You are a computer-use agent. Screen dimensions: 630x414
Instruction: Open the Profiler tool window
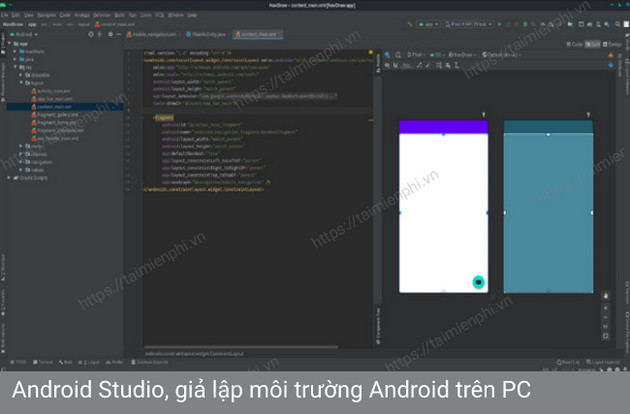click(x=115, y=362)
